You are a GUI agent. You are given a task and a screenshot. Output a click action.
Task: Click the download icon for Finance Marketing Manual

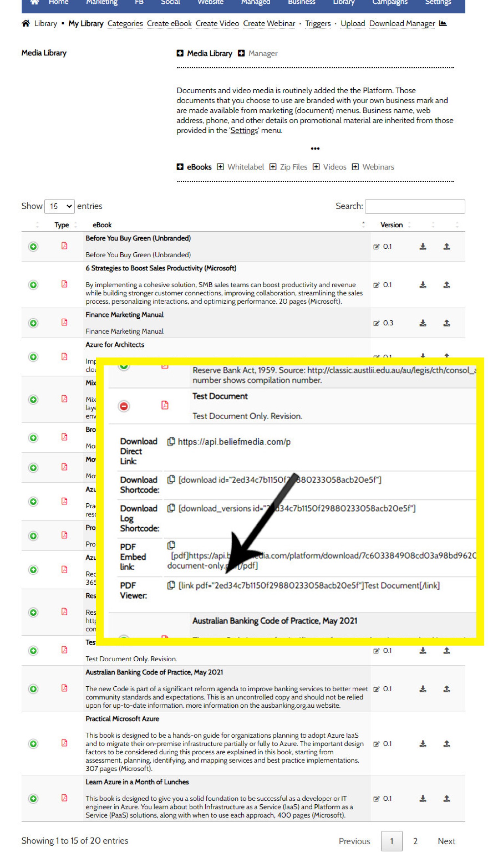click(x=422, y=323)
